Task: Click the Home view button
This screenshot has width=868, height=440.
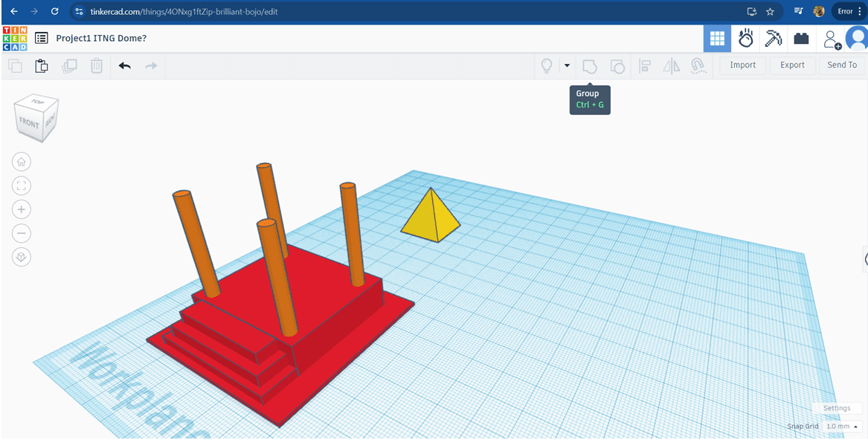Action: (22, 161)
